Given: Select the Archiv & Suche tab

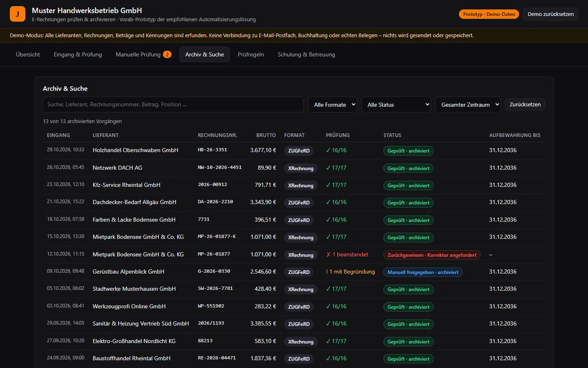Looking at the screenshot, I should pyautogui.click(x=204, y=54).
